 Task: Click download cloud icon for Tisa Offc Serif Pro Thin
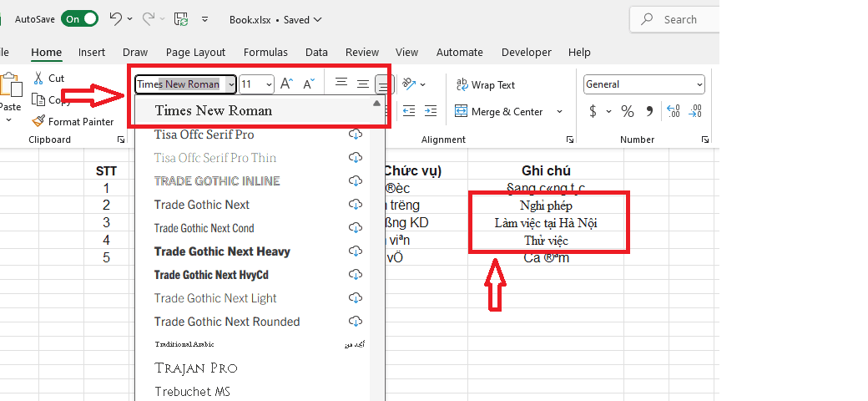[356, 157]
